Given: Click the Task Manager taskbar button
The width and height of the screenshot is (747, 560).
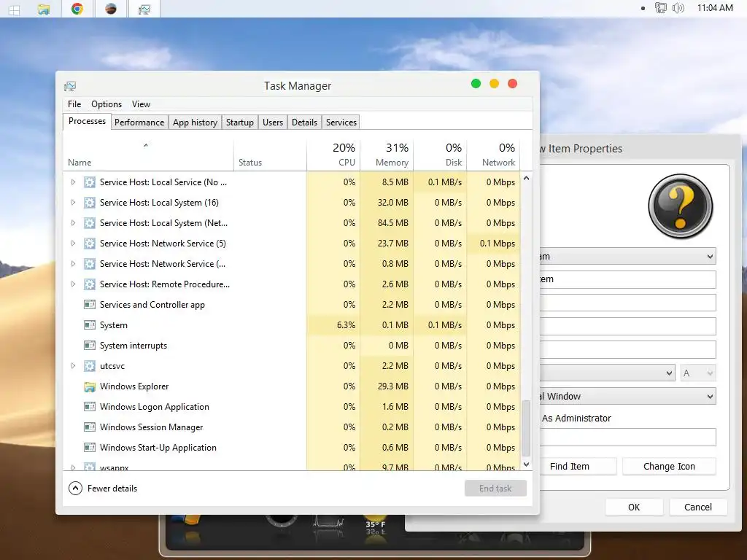Looking at the screenshot, I should (144, 9).
